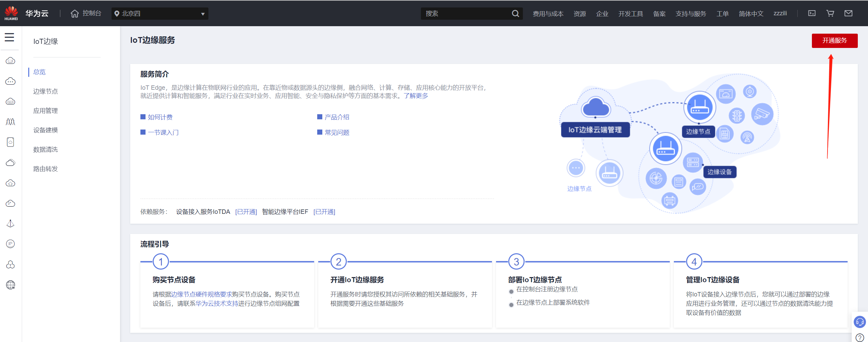
Task: Click the home icon beside 控制台
Action: click(75, 14)
